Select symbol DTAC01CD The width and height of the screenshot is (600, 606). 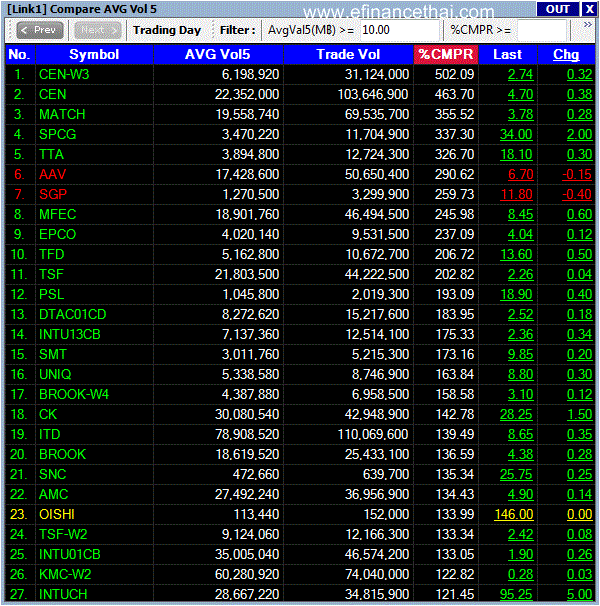click(73, 315)
